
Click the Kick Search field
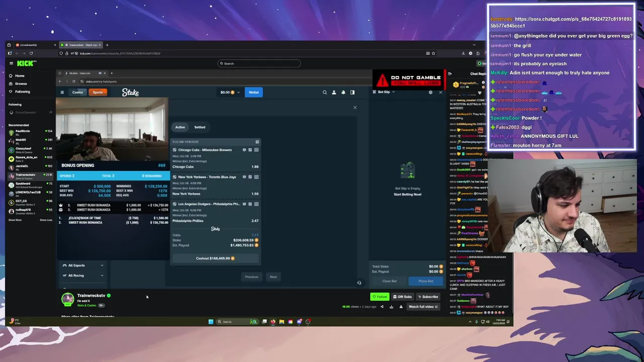click(259, 63)
